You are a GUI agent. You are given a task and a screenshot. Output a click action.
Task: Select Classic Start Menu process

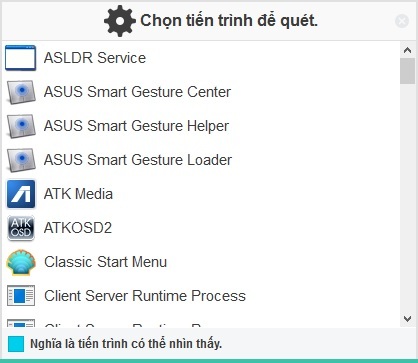(201, 262)
